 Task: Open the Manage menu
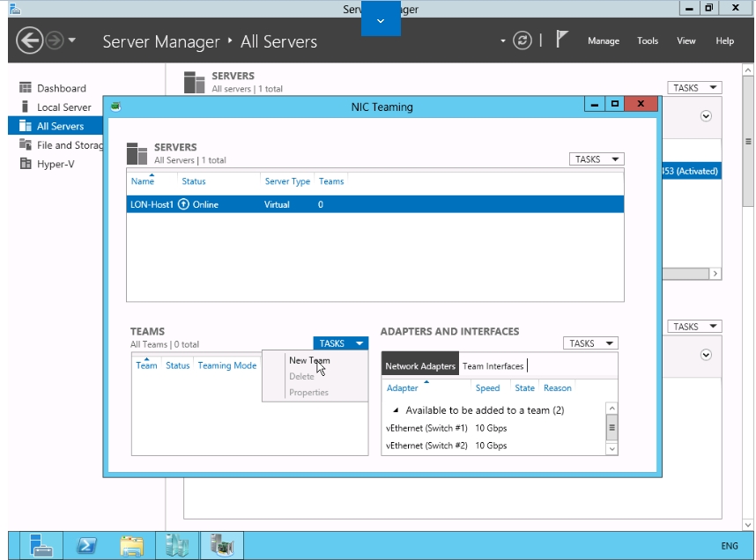pyautogui.click(x=604, y=41)
